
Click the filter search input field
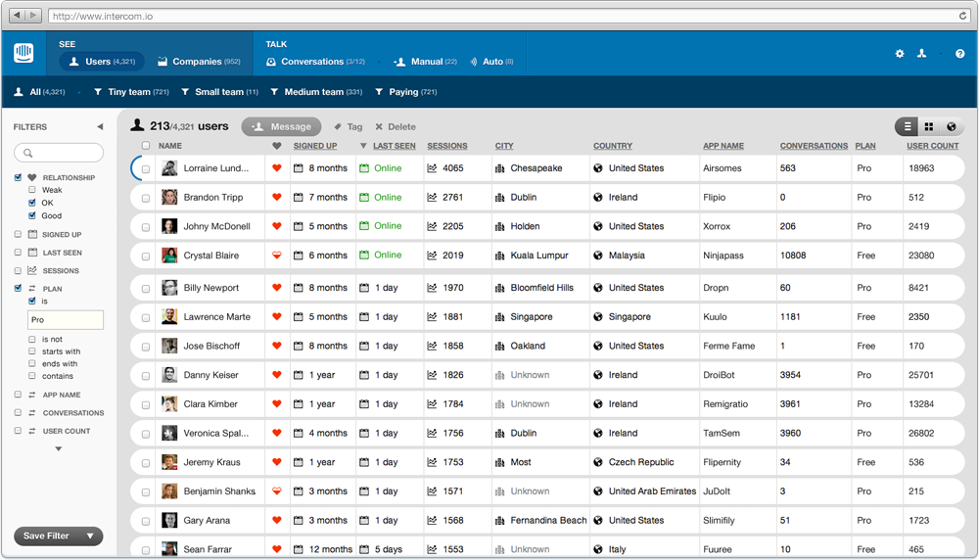59,153
